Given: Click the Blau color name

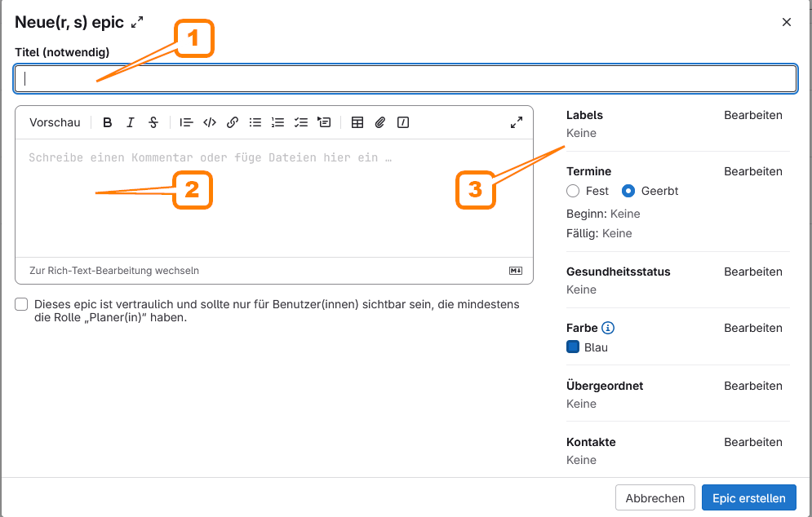Looking at the screenshot, I should click(596, 347).
